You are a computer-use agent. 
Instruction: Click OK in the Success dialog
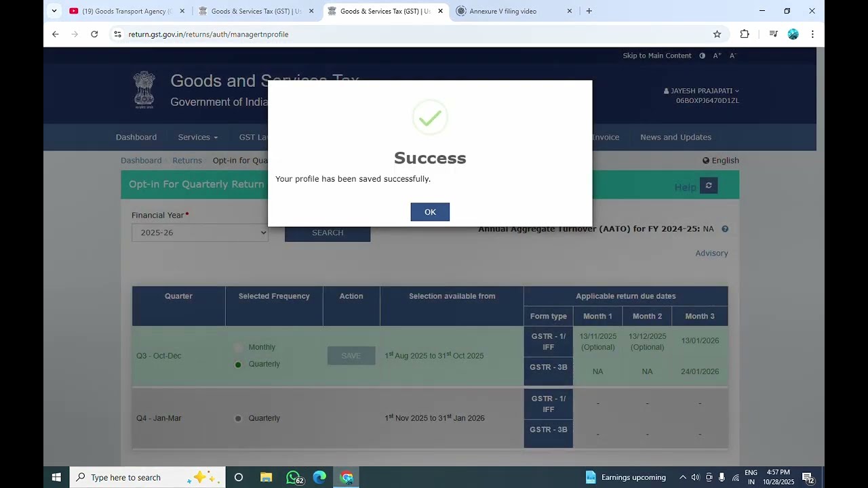(430, 212)
